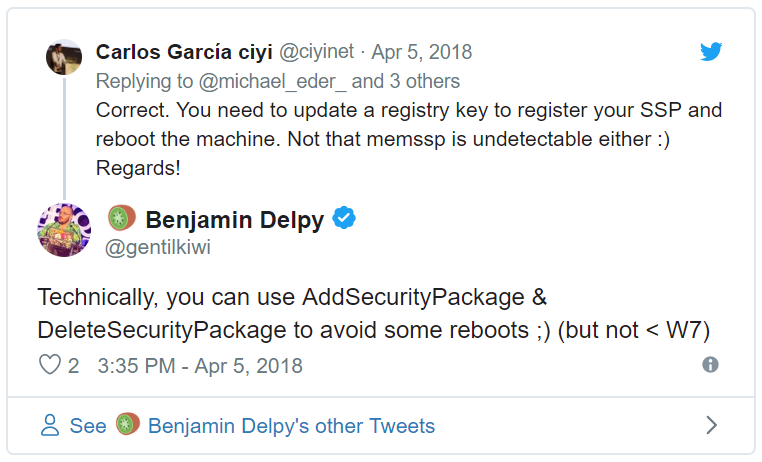This screenshot has height=462, width=762.
Task: Like the tweet with the heart icon
Action: (50, 365)
